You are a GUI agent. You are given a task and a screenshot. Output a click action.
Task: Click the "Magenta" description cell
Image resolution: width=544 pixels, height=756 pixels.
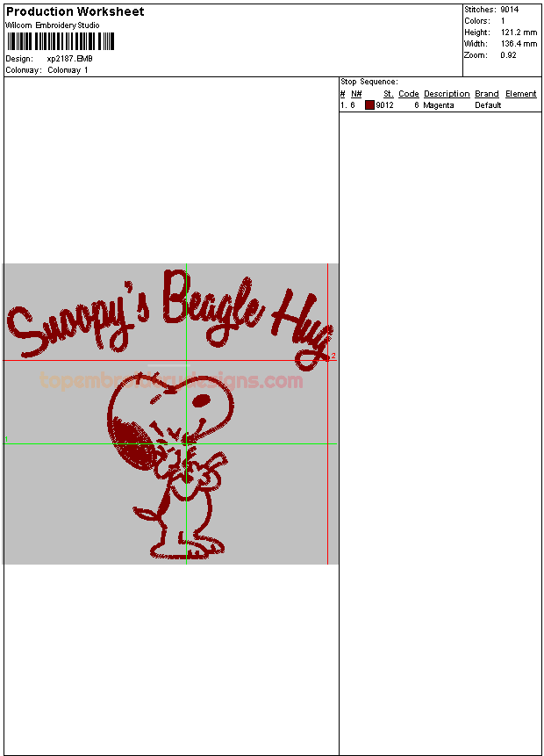pos(439,105)
